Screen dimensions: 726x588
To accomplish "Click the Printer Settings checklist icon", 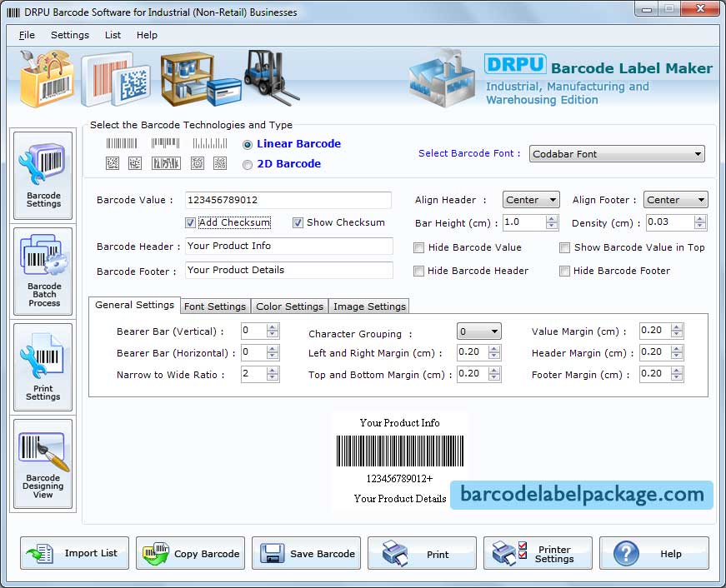I will [x=509, y=553].
